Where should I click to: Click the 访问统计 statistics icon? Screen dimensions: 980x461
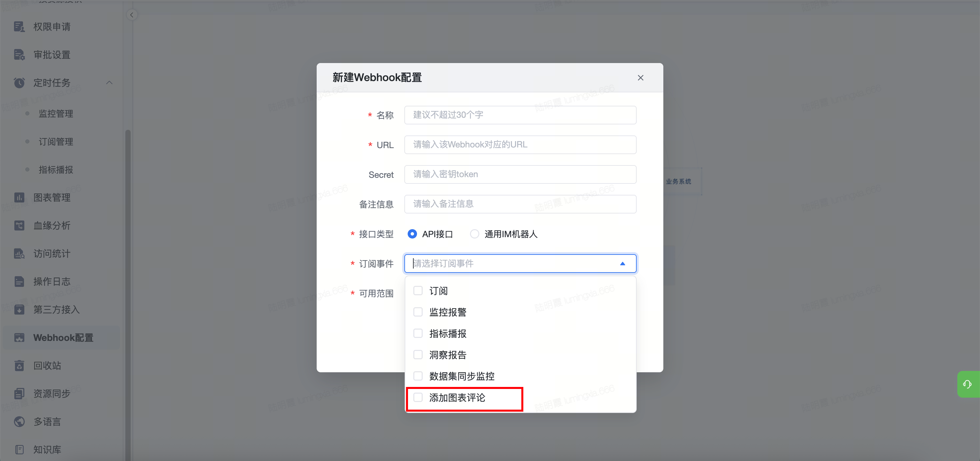pyautogui.click(x=19, y=254)
